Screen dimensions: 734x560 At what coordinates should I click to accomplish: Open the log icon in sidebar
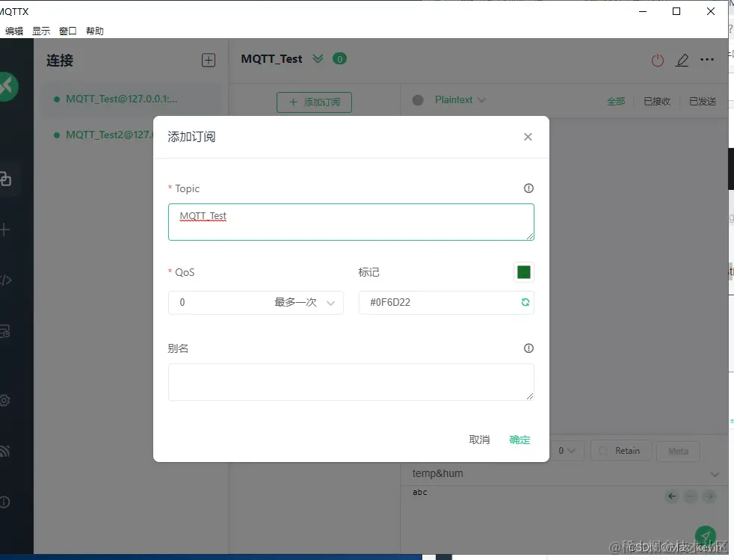[5, 331]
